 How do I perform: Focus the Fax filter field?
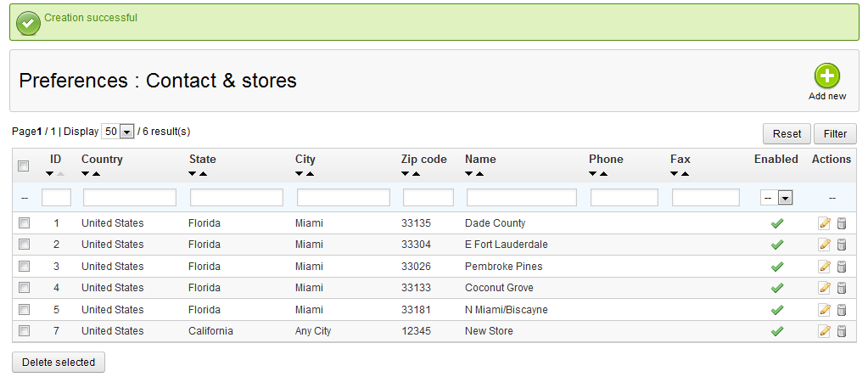coord(706,198)
